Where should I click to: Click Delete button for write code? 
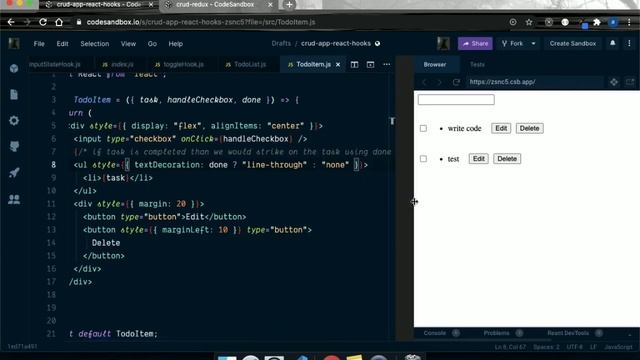pos(529,128)
